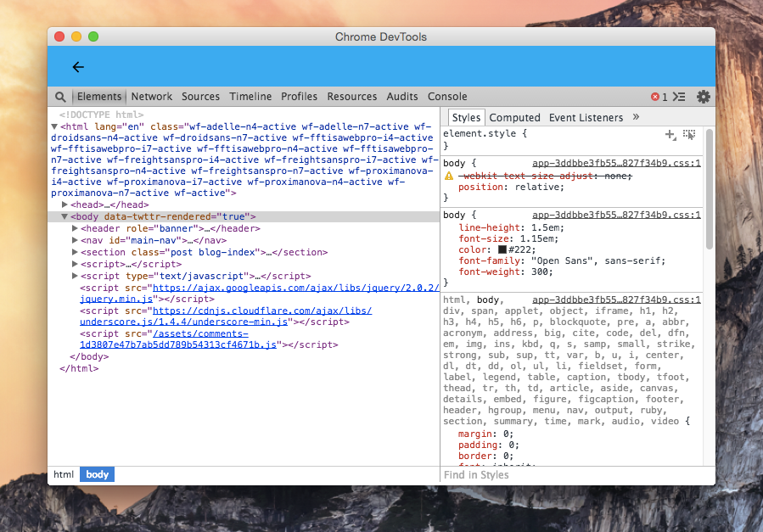Expand the script type text/javascript node
Screen dimensions: 763x532
(75, 276)
